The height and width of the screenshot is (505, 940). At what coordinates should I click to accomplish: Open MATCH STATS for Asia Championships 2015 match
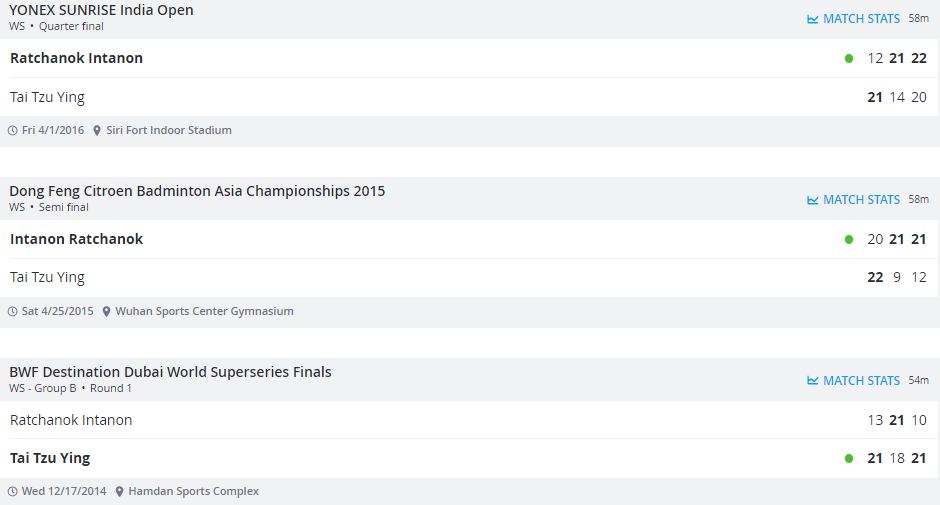[x=861, y=200]
